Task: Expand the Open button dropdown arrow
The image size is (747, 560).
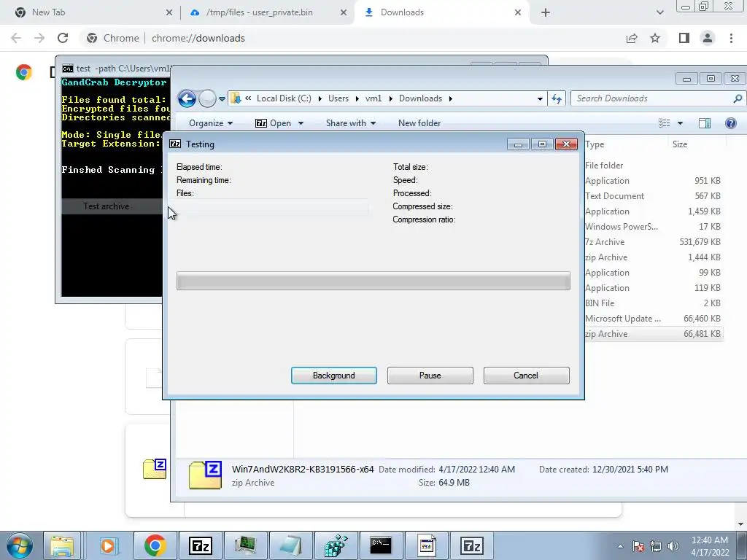Action: coord(301,123)
